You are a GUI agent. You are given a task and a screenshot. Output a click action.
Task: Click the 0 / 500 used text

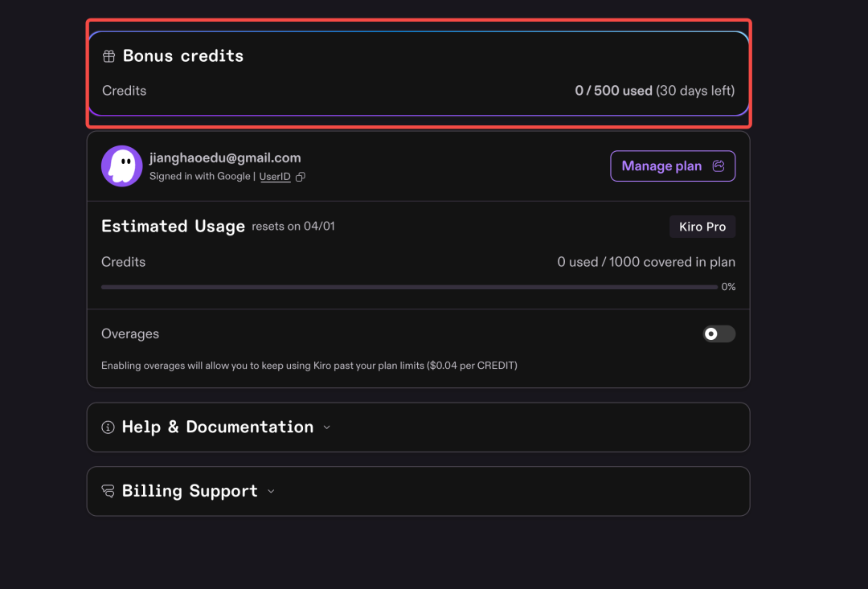[x=613, y=91]
